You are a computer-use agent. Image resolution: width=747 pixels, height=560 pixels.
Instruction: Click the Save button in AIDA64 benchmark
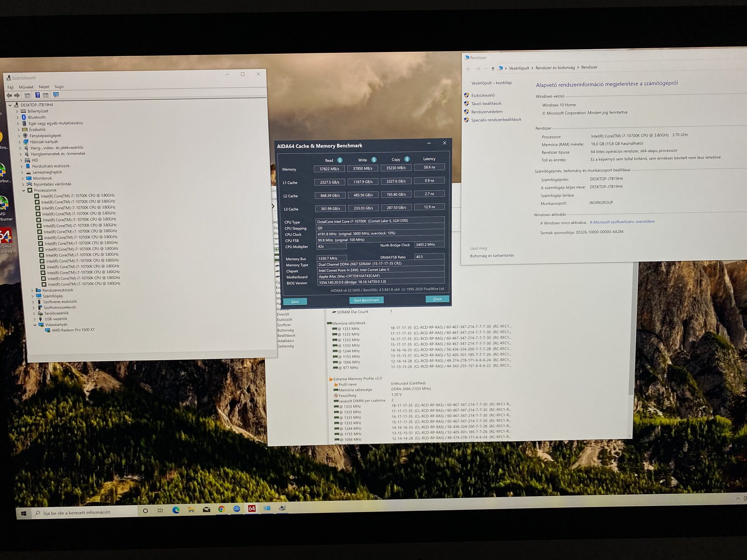[x=295, y=301]
